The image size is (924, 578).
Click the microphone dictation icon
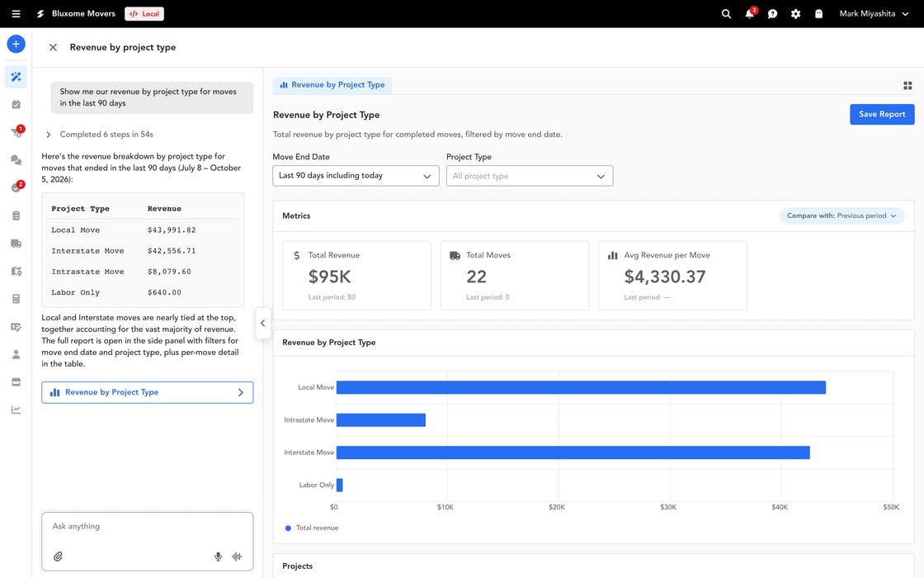click(x=218, y=557)
